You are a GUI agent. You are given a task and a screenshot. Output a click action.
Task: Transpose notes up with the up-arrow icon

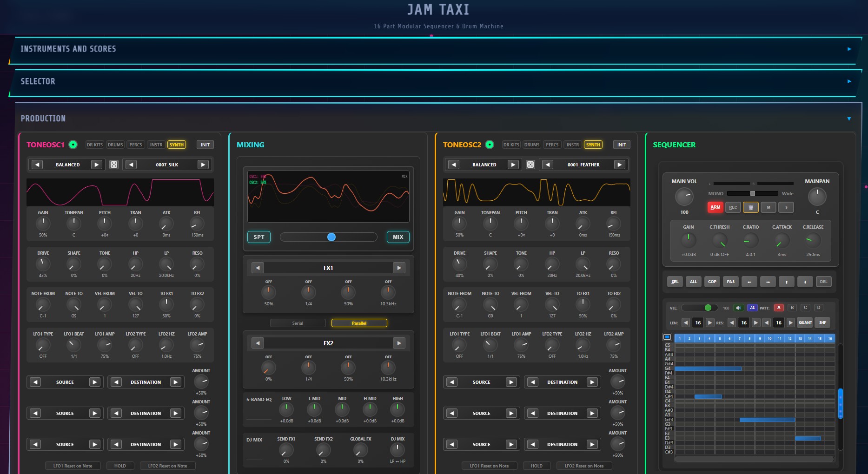pyautogui.click(x=787, y=282)
